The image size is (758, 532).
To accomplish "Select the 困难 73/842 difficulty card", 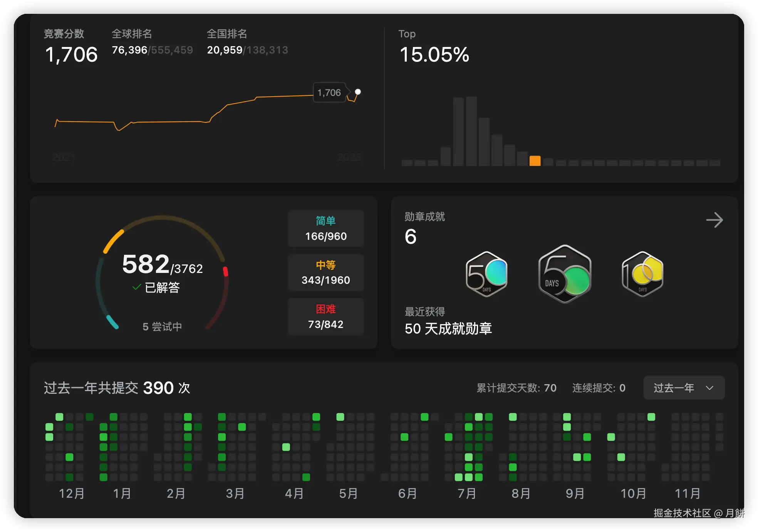I will pos(326,316).
